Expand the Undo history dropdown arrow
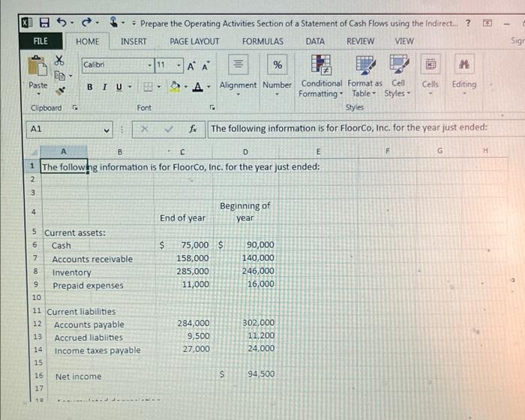The width and height of the screenshot is (525, 420). click(x=72, y=23)
